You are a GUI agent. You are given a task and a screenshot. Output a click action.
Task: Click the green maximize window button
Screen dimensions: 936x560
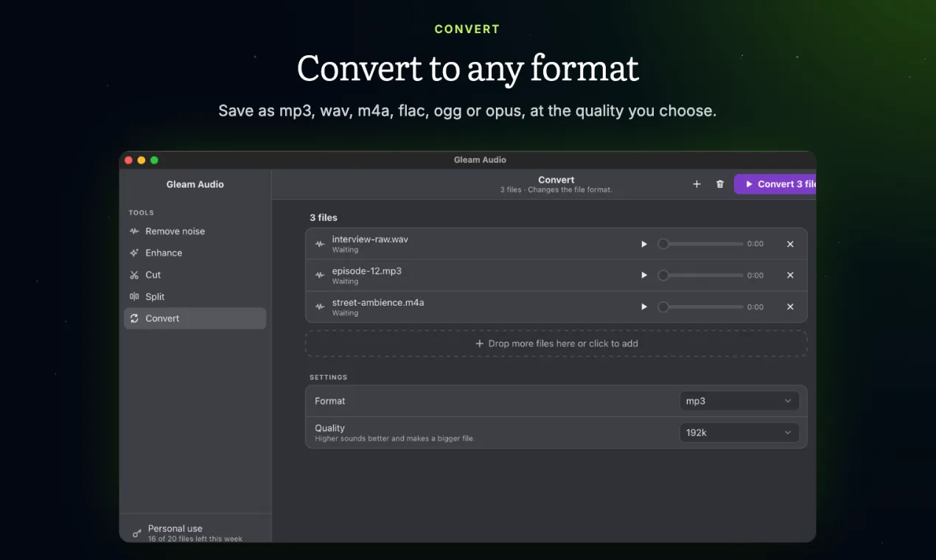click(154, 160)
